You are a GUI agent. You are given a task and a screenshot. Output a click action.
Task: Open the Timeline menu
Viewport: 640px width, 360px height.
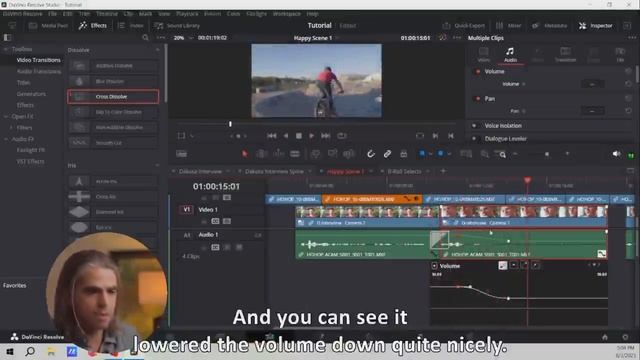(107, 13)
